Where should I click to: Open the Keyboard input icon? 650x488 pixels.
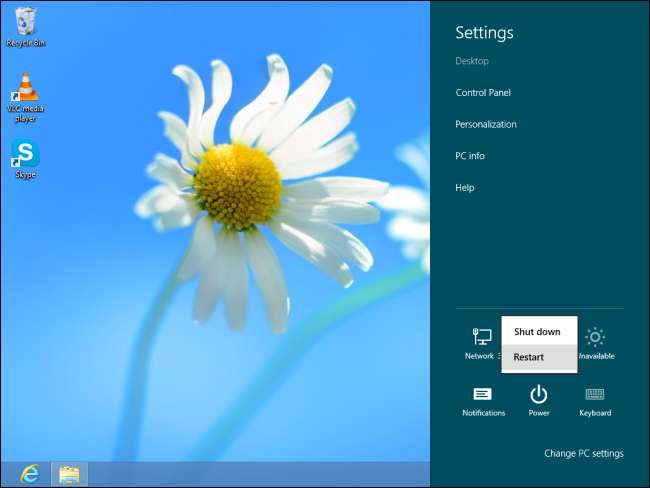pos(595,401)
